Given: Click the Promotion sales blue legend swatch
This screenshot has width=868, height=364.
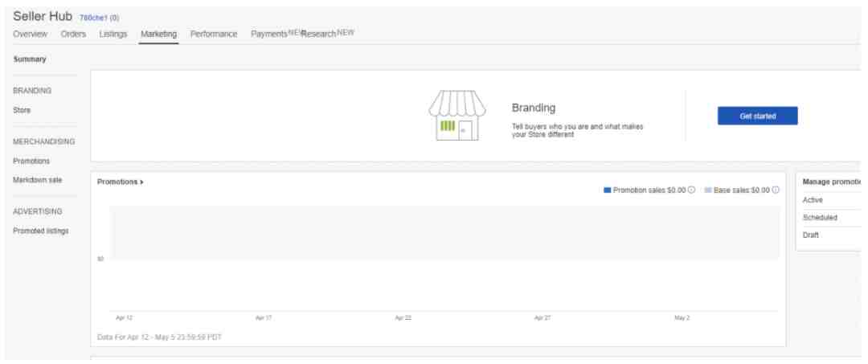Looking at the screenshot, I should click(x=607, y=190).
